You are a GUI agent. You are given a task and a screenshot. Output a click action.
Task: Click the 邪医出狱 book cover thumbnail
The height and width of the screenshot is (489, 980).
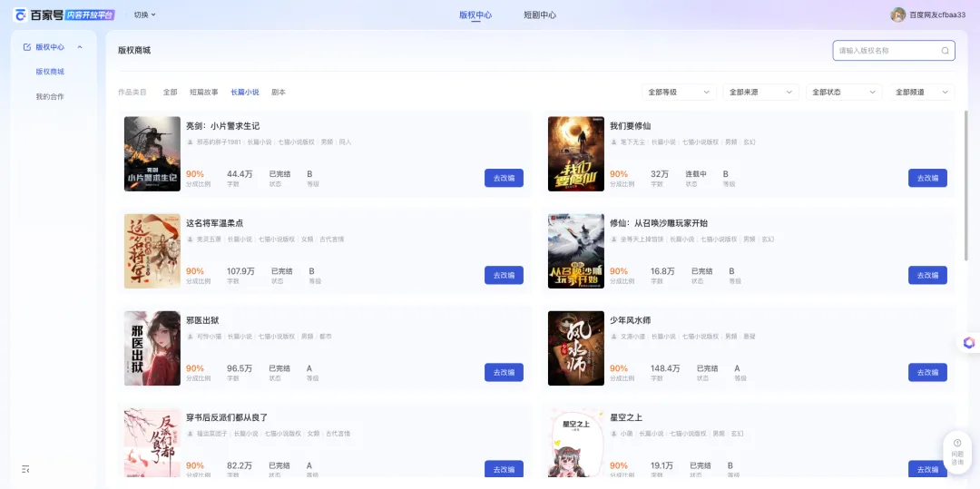[x=152, y=348]
